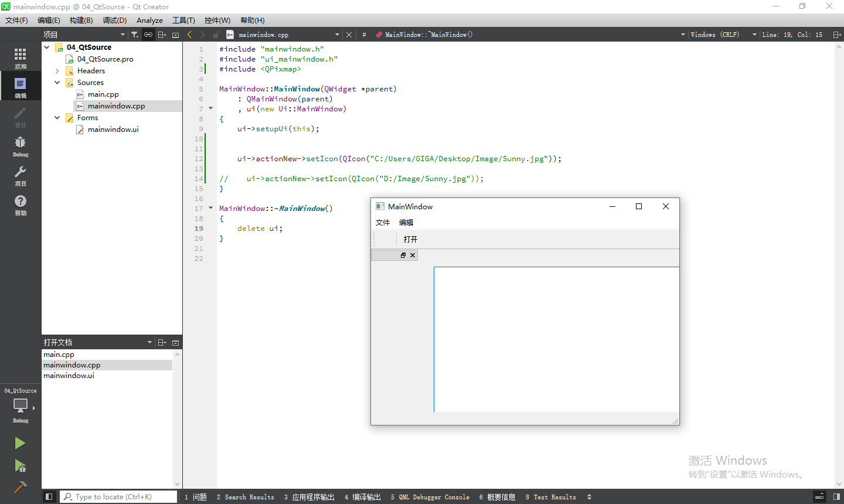Show the 2 Search Results pane
The width and height of the screenshot is (844, 504).
[x=245, y=497]
